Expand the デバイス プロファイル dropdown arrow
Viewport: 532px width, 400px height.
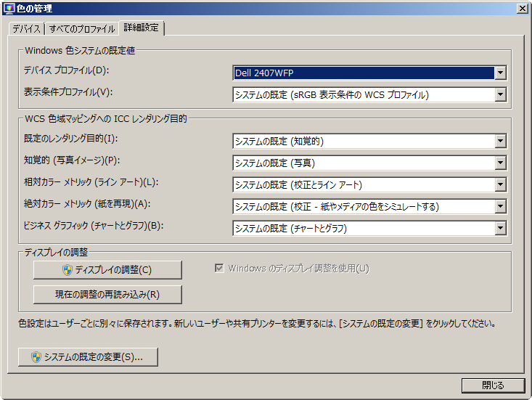[499, 73]
